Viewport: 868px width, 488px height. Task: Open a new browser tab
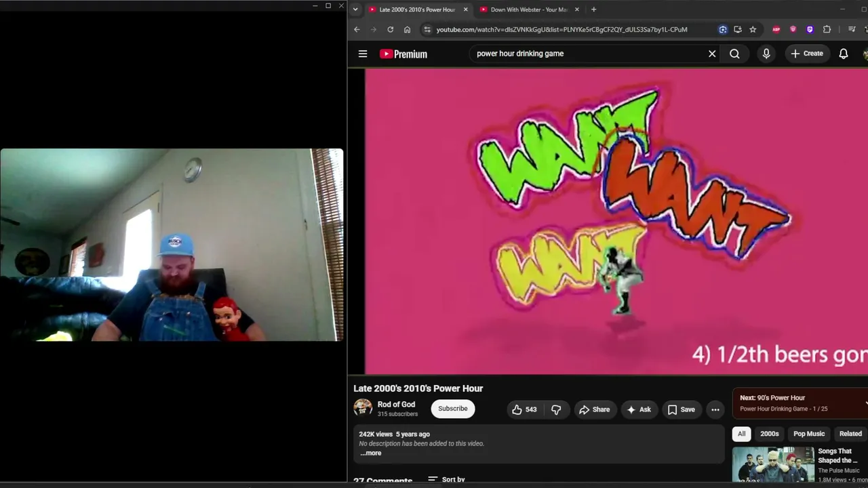[x=593, y=9]
